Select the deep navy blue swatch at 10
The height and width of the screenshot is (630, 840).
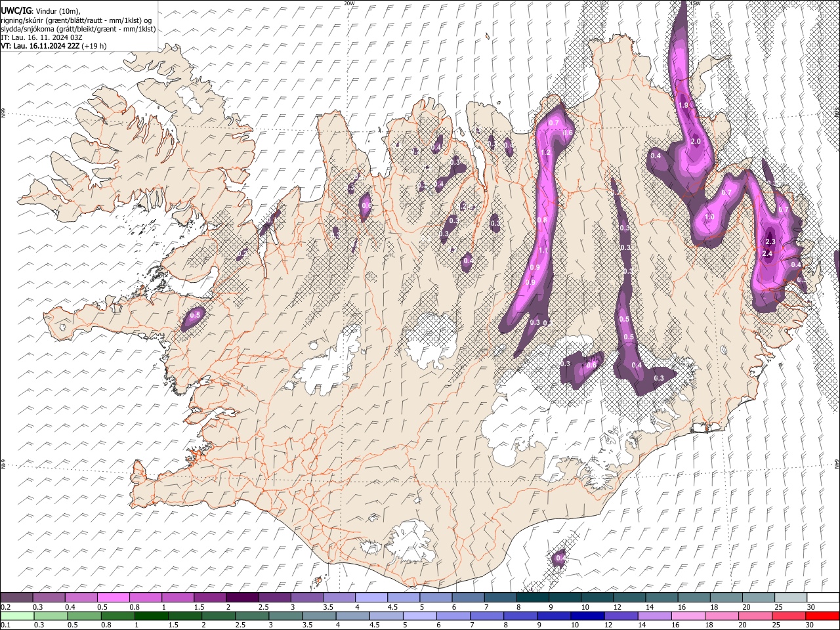tap(587, 616)
